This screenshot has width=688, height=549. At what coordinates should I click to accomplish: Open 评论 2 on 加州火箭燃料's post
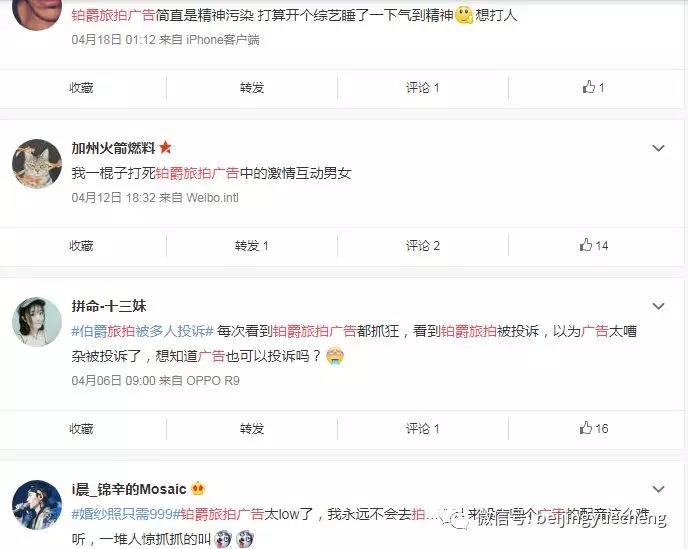point(423,246)
